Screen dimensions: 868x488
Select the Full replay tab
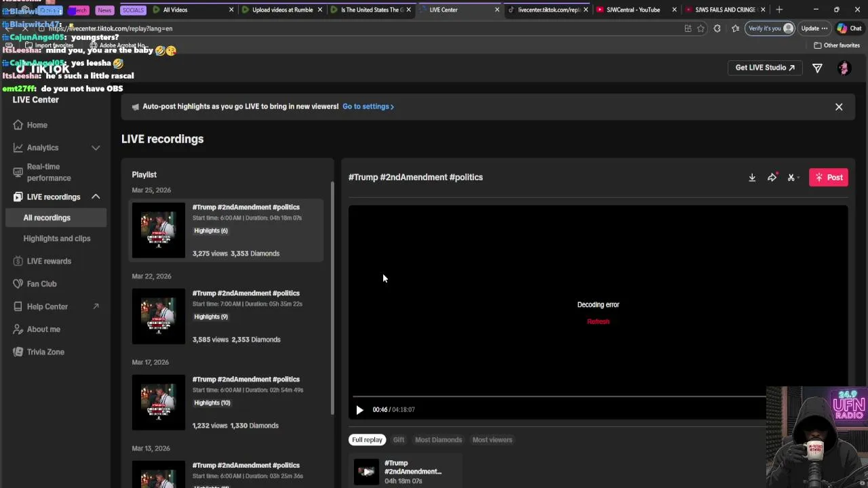point(367,440)
